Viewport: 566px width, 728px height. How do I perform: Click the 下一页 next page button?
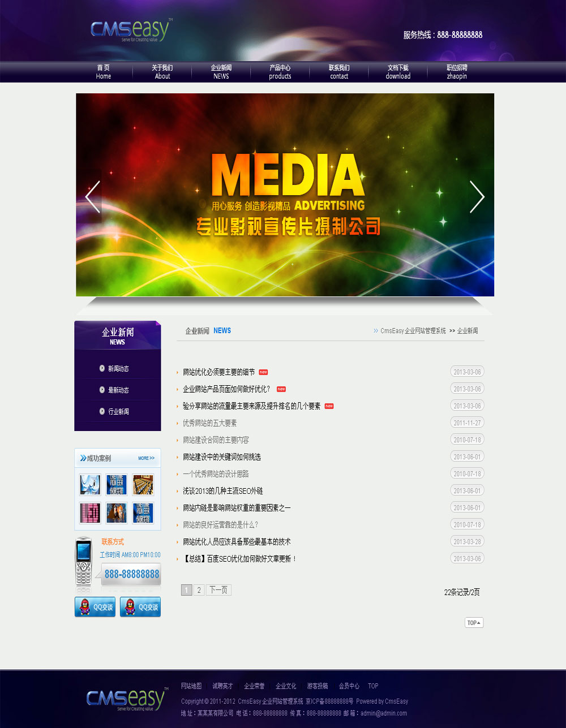click(x=218, y=590)
